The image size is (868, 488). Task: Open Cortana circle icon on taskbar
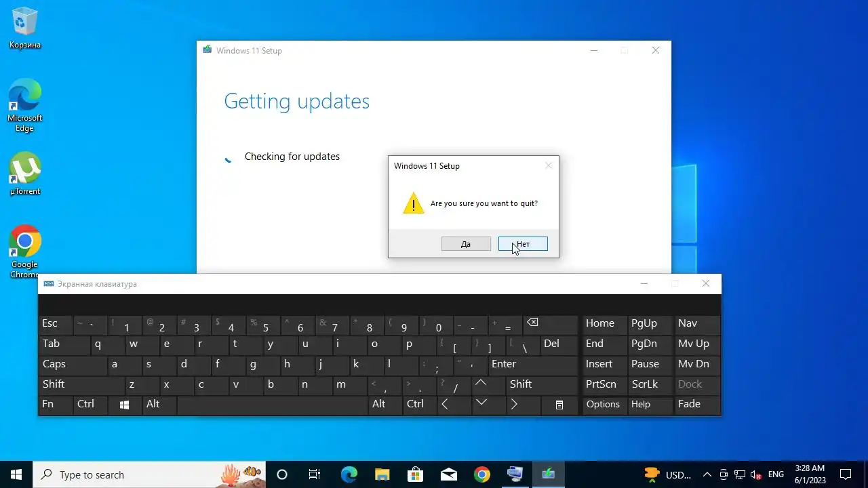[282, 474]
